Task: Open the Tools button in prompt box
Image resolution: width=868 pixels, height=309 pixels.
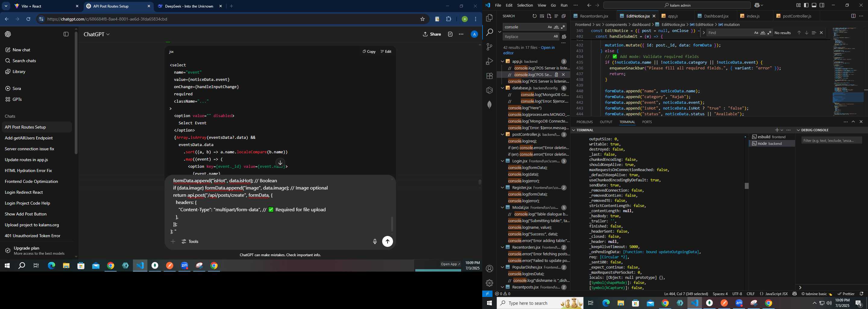Action: coord(190,241)
